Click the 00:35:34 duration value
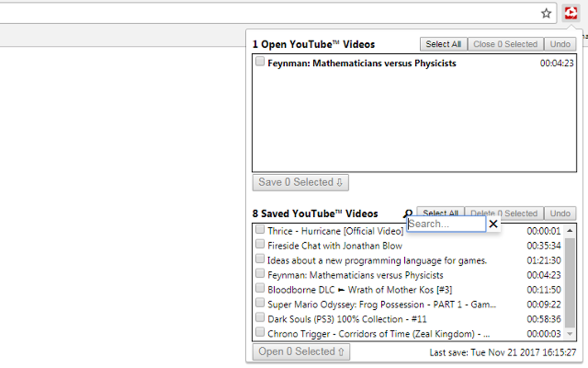The image size is (588, 368). tap(544, 246)
